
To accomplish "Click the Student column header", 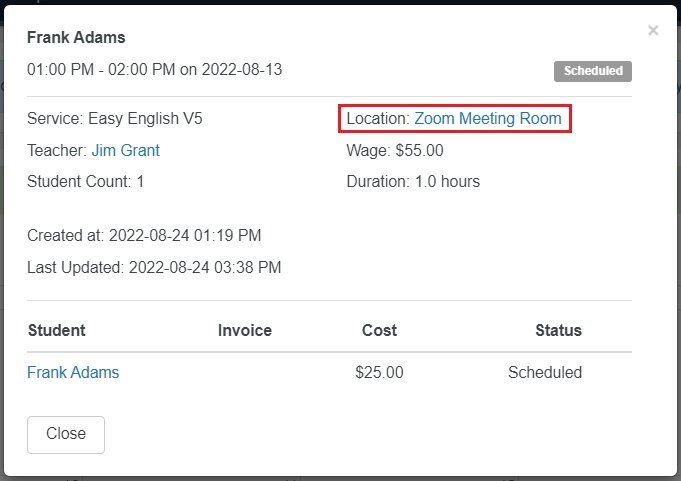I will click(x=57, y=330).
